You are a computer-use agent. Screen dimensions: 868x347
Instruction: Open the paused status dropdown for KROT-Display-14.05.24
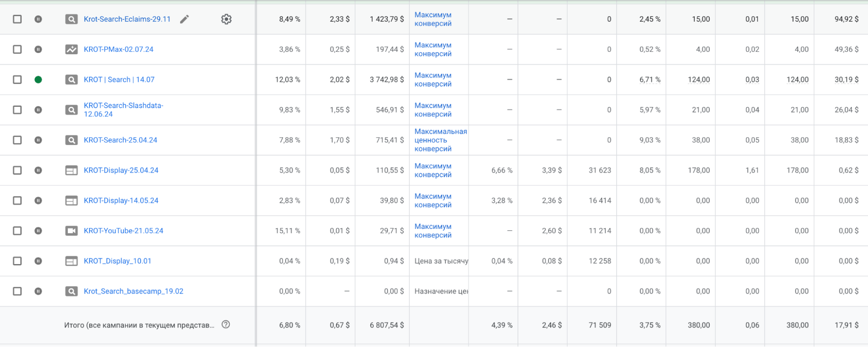click(x=38, y=201)
